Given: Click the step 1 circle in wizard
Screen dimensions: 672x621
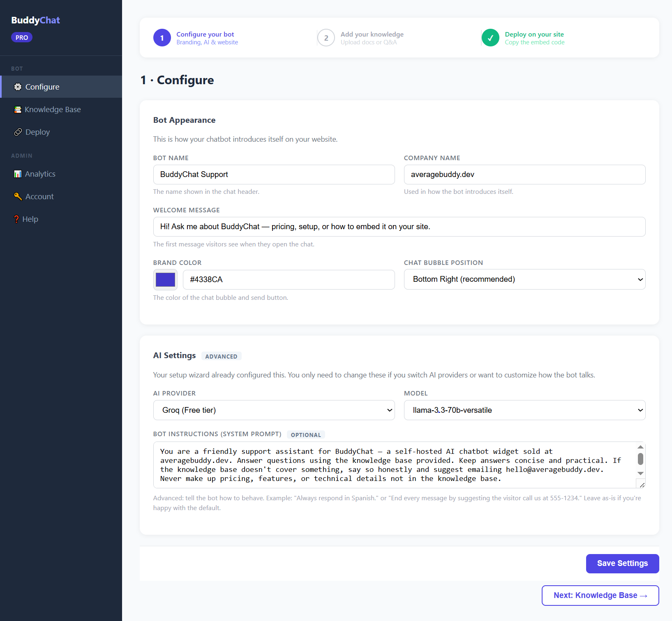Looking at the screenshot, I should (162, 38).
